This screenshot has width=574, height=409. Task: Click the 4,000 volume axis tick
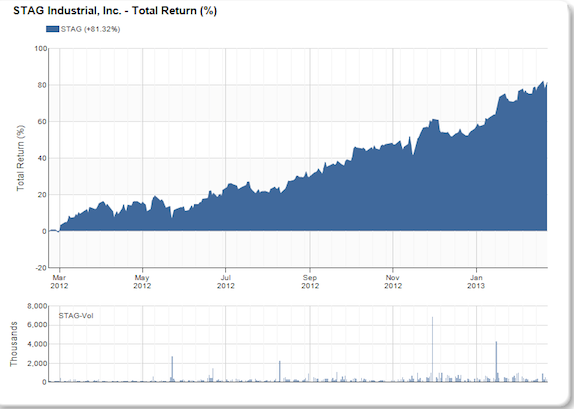tap(37, 344)
